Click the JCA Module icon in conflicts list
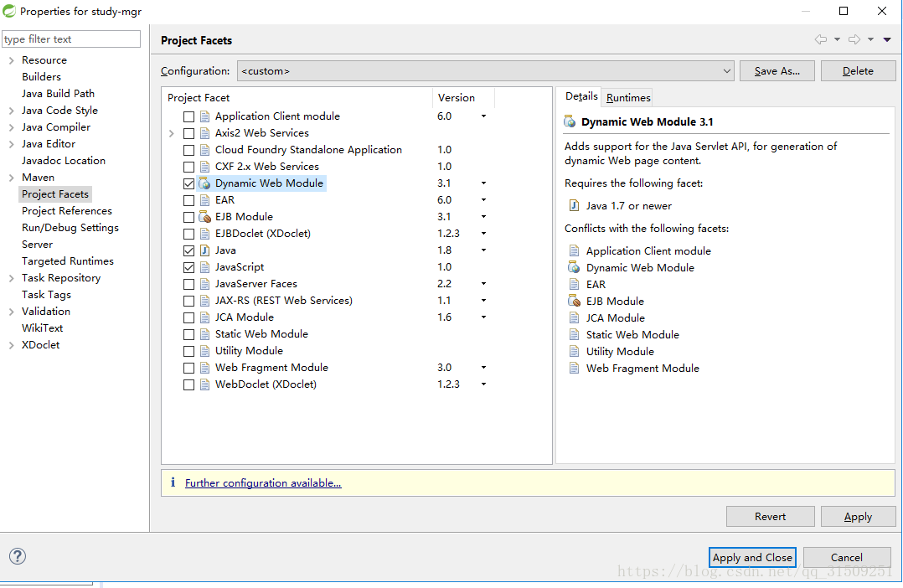Image resolution: width=903 pixels, height=588 pixels. tap(574, 317)
